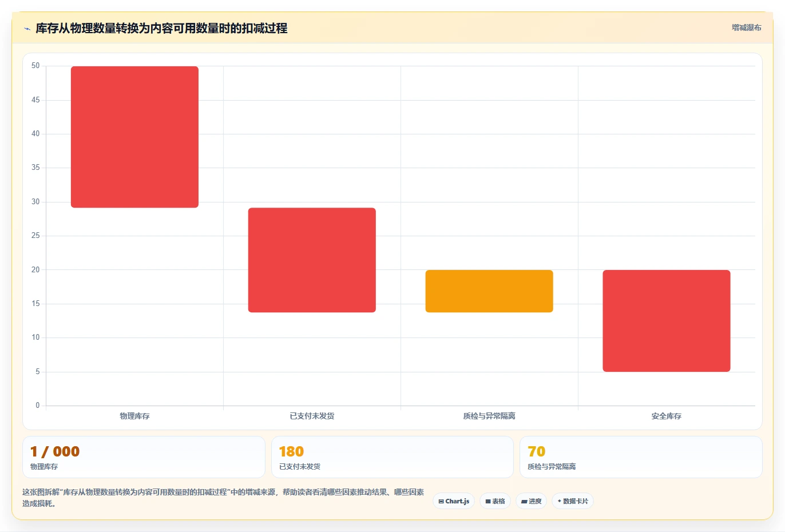785x532 pixels.
Task: Click the chart title 库存从物理数量转换为内容可用数量时的扣减过程
Action: click(x=161, y=28)
